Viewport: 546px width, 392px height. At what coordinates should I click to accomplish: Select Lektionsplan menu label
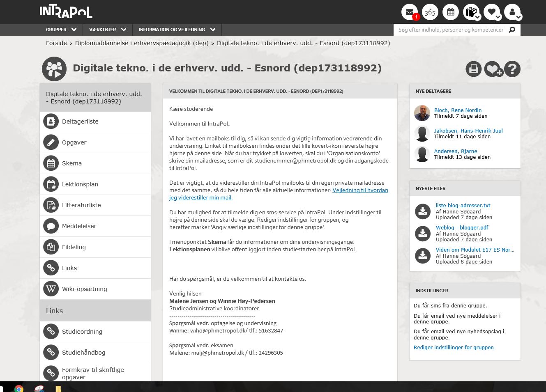(80, 184)
